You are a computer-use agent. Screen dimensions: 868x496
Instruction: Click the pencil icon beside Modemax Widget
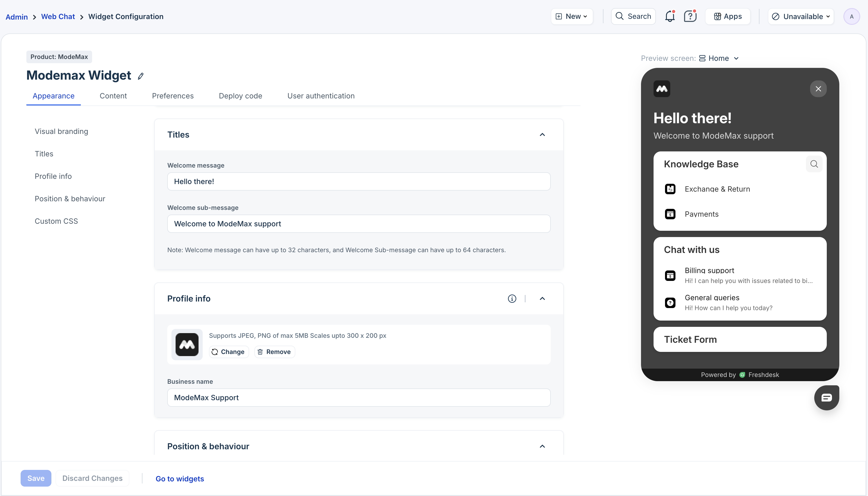(141, 76)
